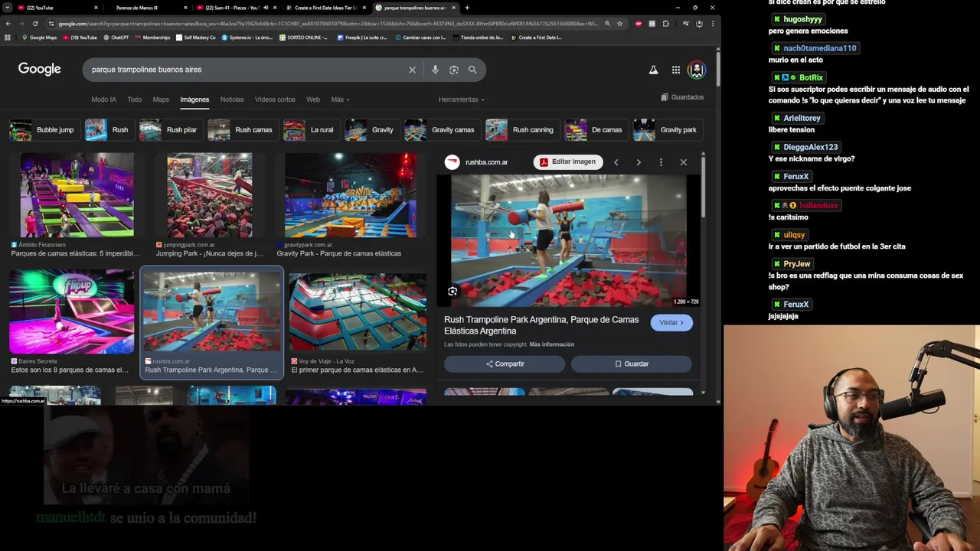Screen dimensions: 980x551
Task: Switch to the Noticias tab
Action: click(x=232, y=99)
